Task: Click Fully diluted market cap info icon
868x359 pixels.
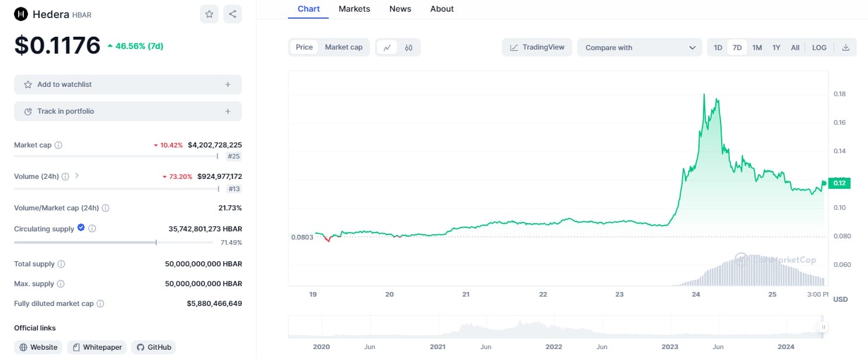Action: coord(100,304)
